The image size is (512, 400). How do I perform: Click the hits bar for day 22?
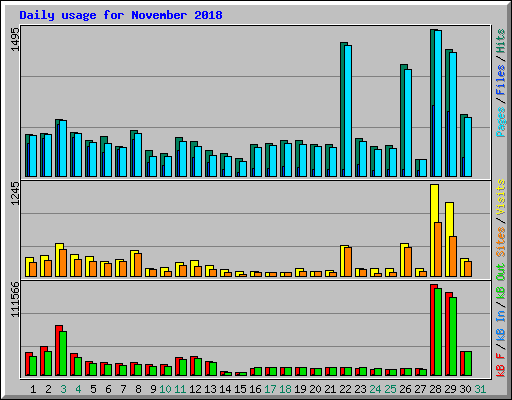coord(342,109)
